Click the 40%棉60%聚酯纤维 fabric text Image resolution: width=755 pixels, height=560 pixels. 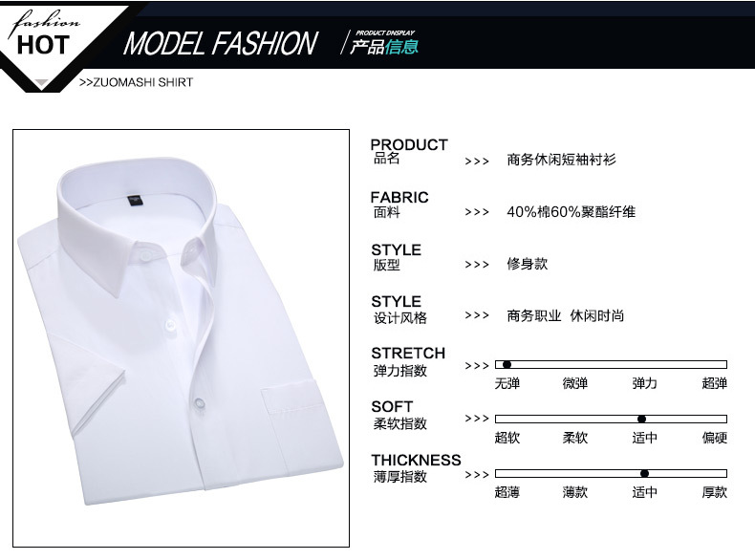(x=572, y=212)
